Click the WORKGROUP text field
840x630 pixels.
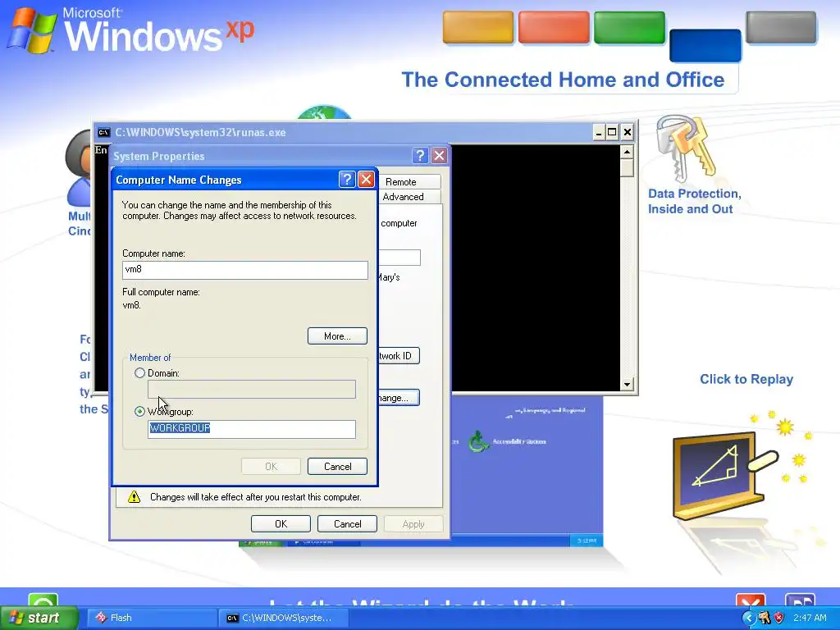251,429
